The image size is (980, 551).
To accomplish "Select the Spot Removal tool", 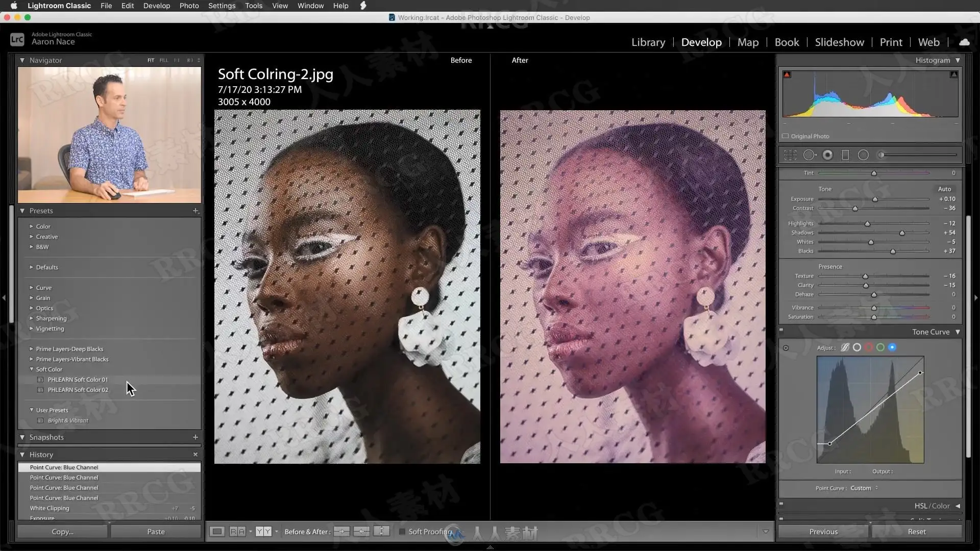I will tap(810, 155).
